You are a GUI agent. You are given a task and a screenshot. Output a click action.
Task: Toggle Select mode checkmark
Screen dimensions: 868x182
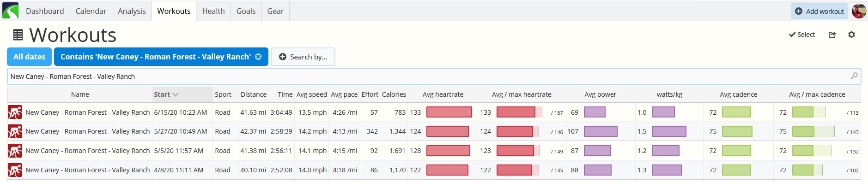802,35
